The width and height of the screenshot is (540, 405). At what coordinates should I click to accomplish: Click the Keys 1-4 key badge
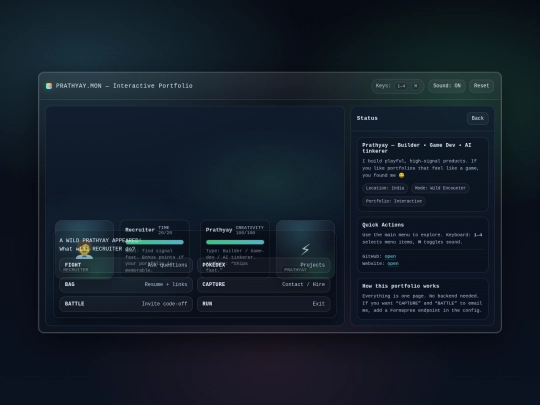(401, 86)
